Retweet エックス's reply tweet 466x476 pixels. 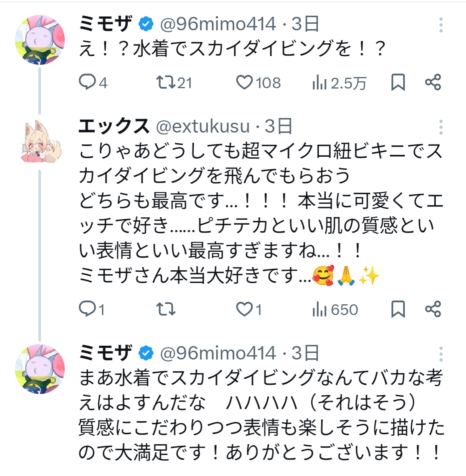[166, 309]
